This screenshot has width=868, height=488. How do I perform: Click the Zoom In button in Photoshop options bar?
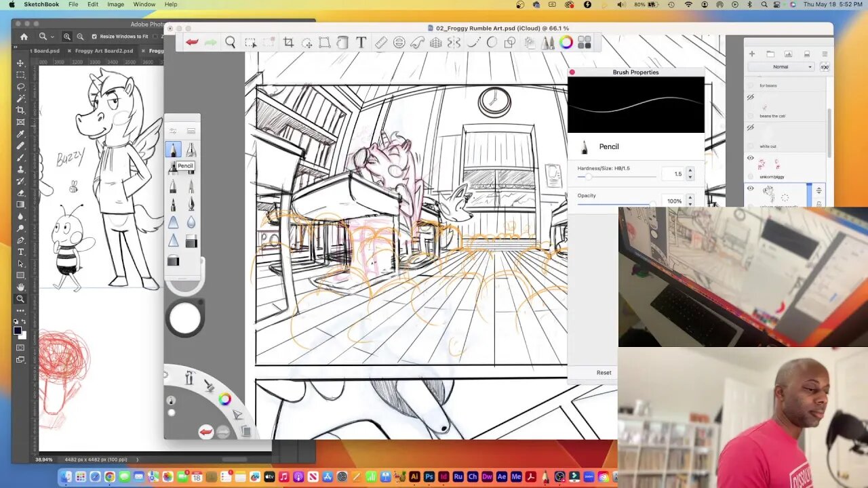(x=67, y=37)
